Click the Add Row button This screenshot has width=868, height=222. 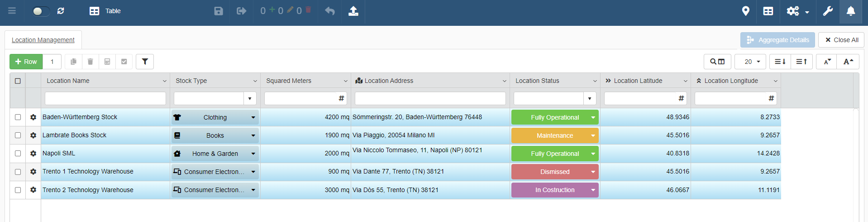pos(26,62)
